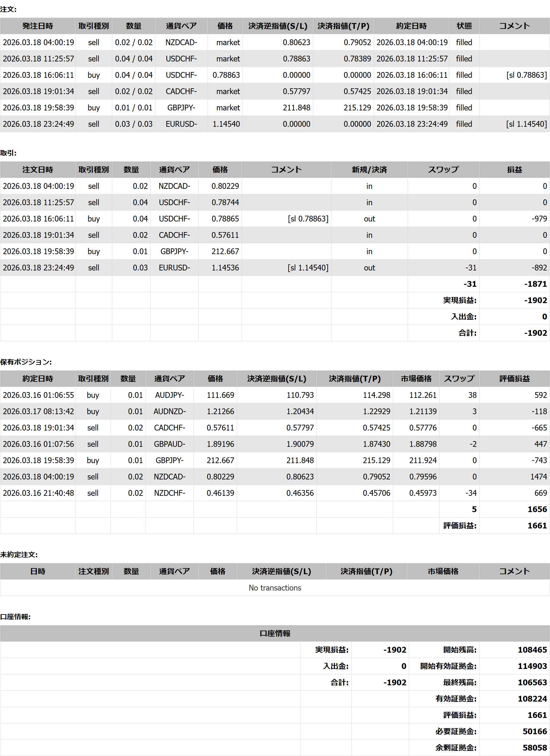The height and width of the screenshot is (756, 550).
Task: Click the 損益 column header
Action: [514, 170]
